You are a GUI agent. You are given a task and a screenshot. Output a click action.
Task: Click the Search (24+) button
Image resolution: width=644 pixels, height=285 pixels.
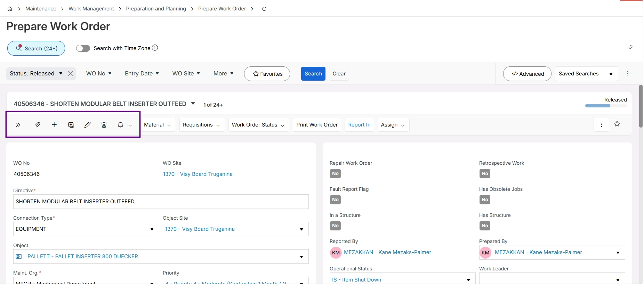point(36,48)
